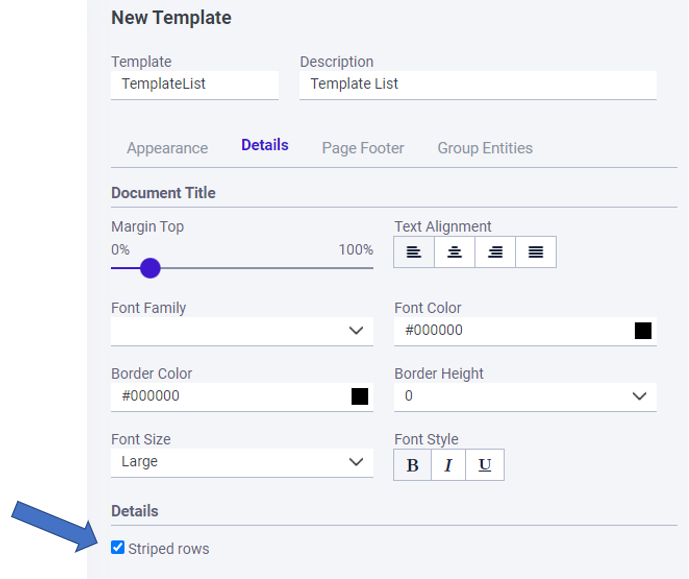Select the Details tab
This screenshot has height=579, width=689.
(265, 145)
